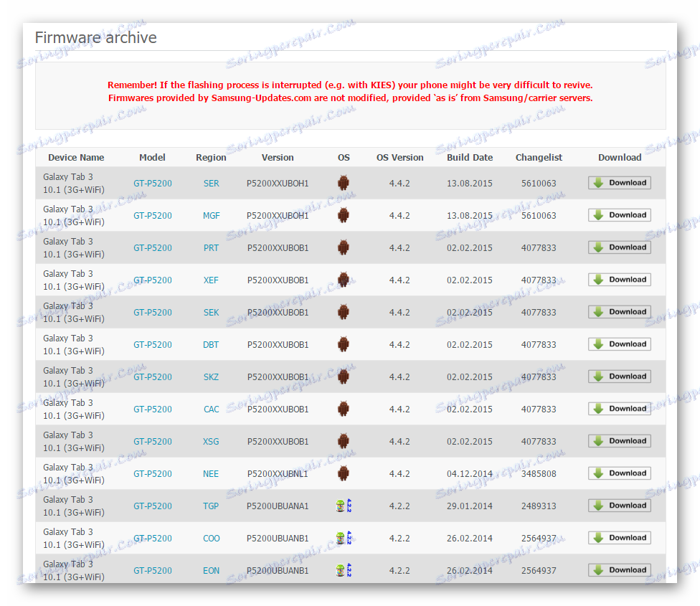This screenshot has width=700, height=606.
Task: Download the TGP region firmware
Action: click(x=619, y=505)
